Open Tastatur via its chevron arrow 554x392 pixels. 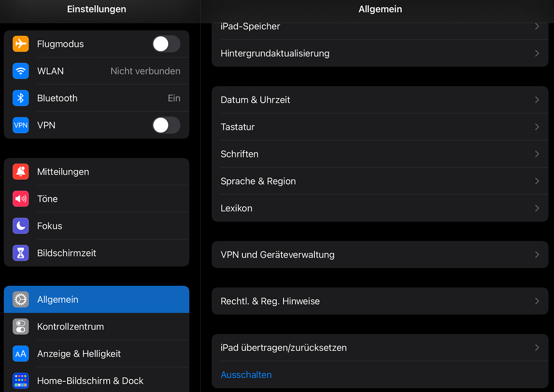pyautogui.click(x=537, y=127)
